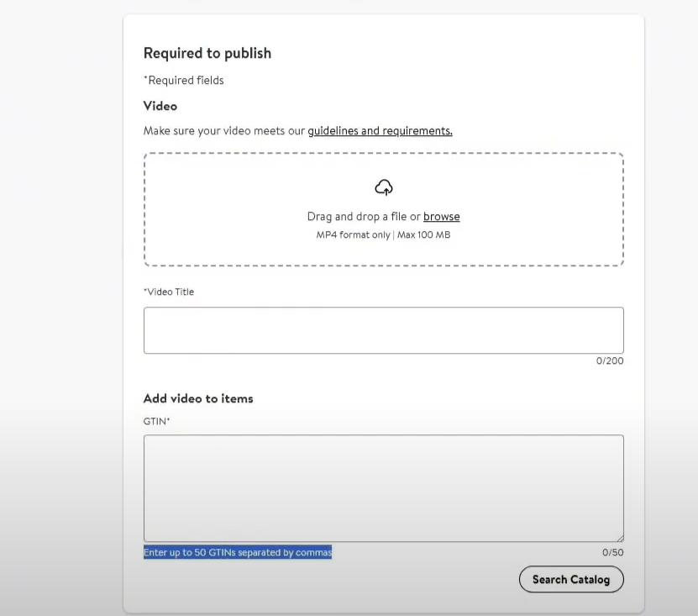Screen dimensions: 698x616
Task: Click the '*Required fields' note
Action: [184, 81]
